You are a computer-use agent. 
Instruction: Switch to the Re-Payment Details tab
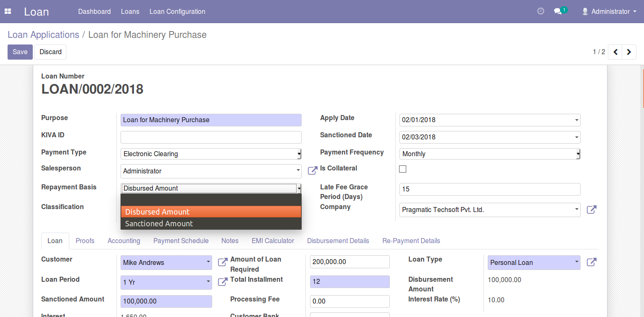[411, 241]
